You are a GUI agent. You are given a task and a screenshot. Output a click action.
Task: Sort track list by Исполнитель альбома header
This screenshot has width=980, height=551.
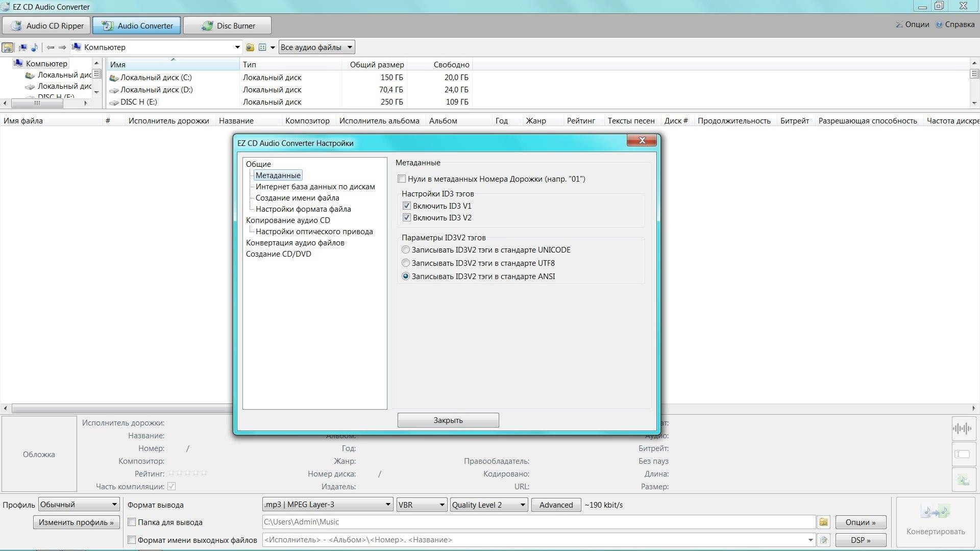(x=379, y=121)
